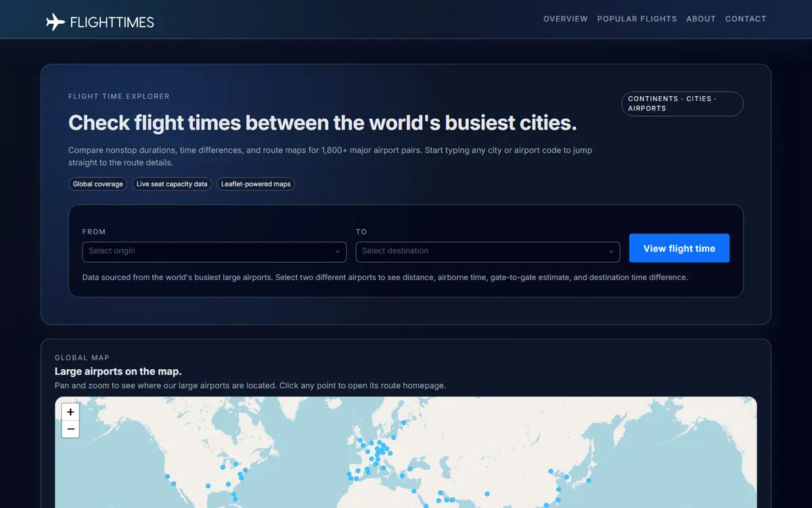Click the 'Compare nonstop durations' intro paragraph
This screenshot has height=508, width=812.
(x=330, y=156)
